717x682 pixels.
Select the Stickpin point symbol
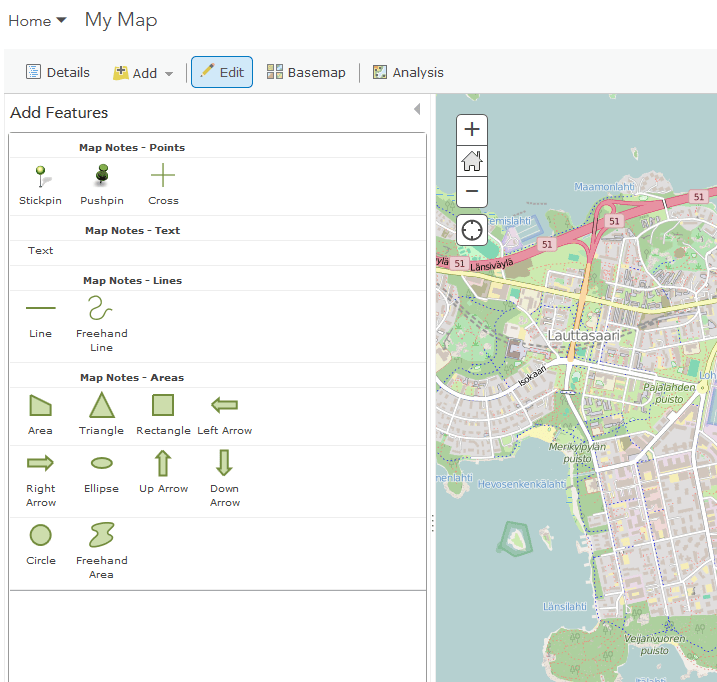click(x=40, y=178)
